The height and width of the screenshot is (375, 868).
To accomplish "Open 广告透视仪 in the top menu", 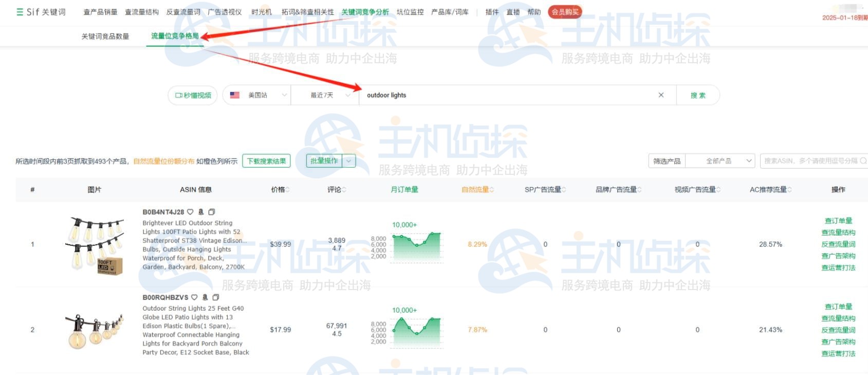I will (x=225, y=12).
